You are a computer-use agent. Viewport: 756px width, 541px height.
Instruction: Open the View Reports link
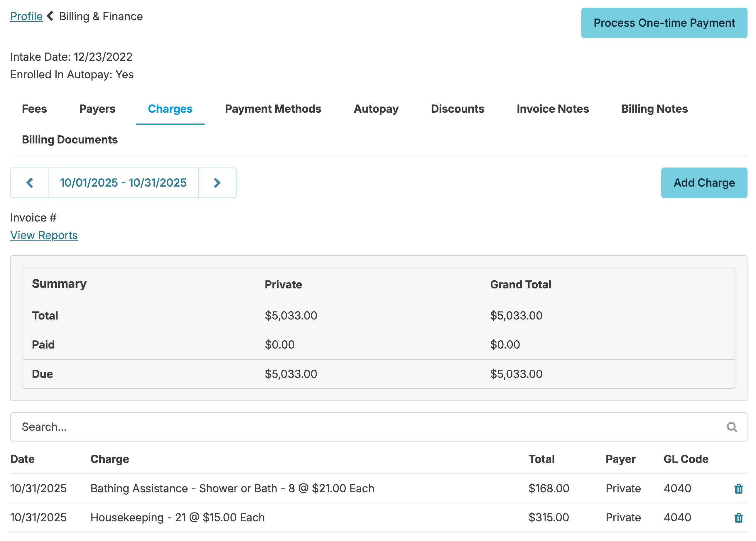pyautogui.click(x=44, y=235)
